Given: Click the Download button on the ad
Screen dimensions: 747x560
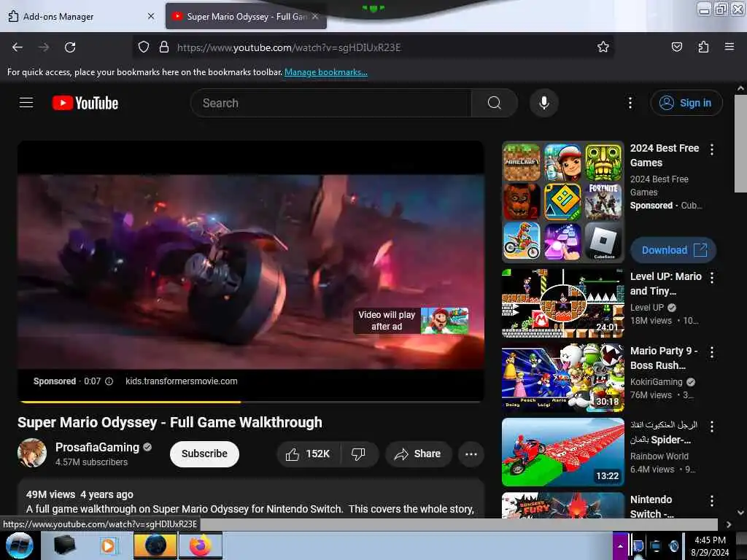Looking at the screenshot, I should (673, 250).
